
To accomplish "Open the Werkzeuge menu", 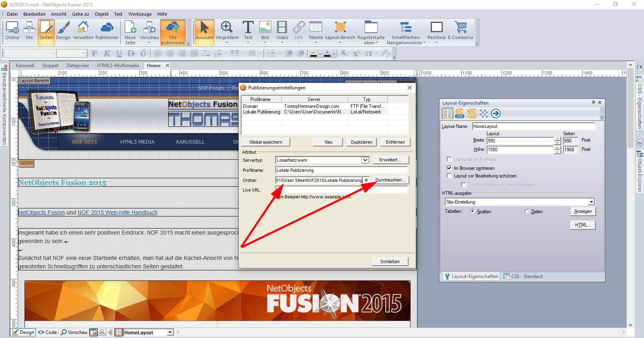I will pos(140,14).
